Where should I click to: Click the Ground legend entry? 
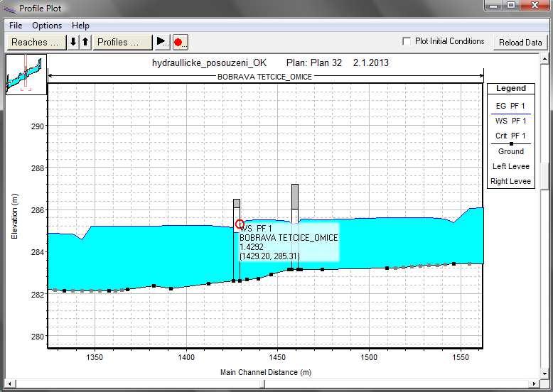coord(510,151)
